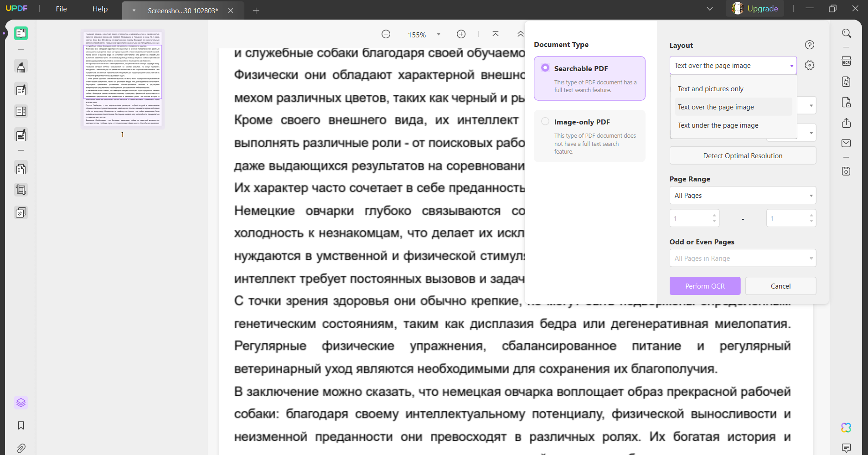Open the Layers icon at sidebar bottom

point(21,403)
